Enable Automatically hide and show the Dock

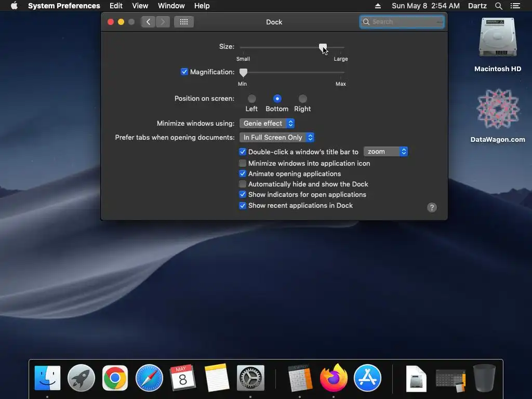[242, 184]
